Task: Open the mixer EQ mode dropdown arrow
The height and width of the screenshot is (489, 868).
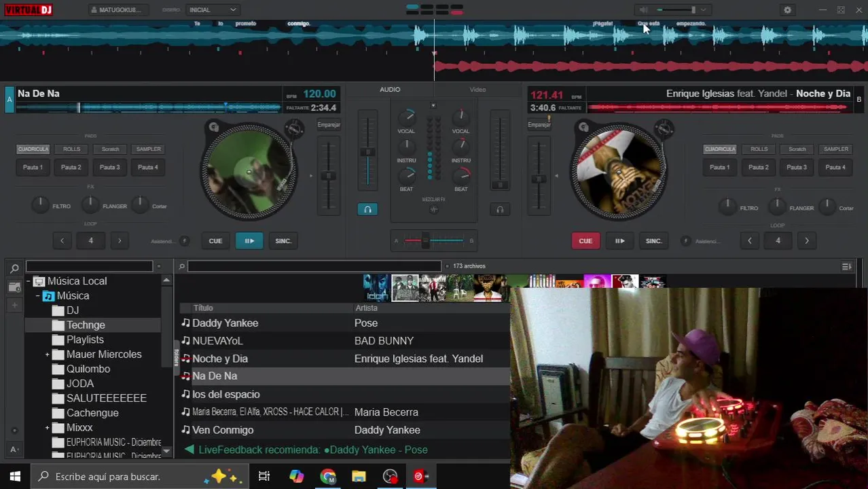Action: click(433, 105)
